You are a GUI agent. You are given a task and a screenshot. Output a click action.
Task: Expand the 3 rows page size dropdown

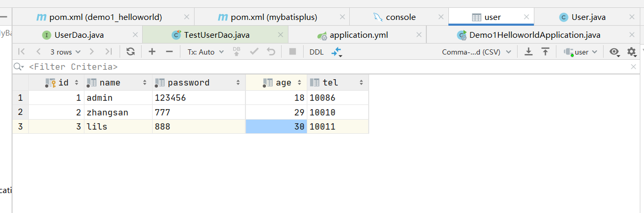pos(65,52)
